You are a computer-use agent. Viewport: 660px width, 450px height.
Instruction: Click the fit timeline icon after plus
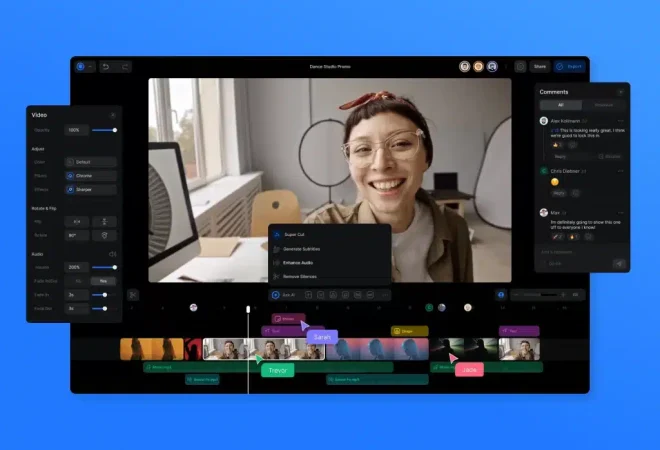point(575,295)
